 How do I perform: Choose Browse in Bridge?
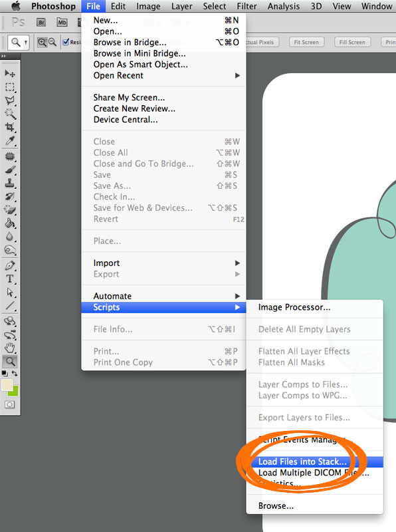pyautogui.click(x=163, y=43)
